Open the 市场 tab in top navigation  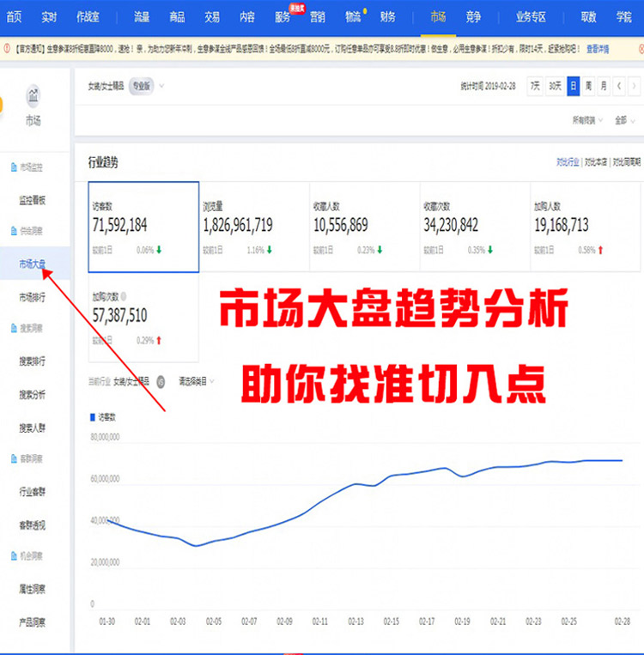pos(438,17)
